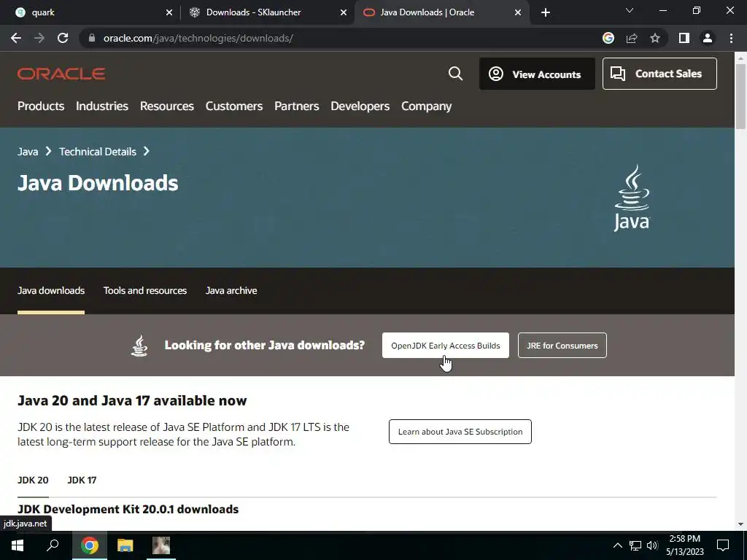Click the Contact Sales button
This screenshot has width=747, height=560.
(x=659, y=74)
